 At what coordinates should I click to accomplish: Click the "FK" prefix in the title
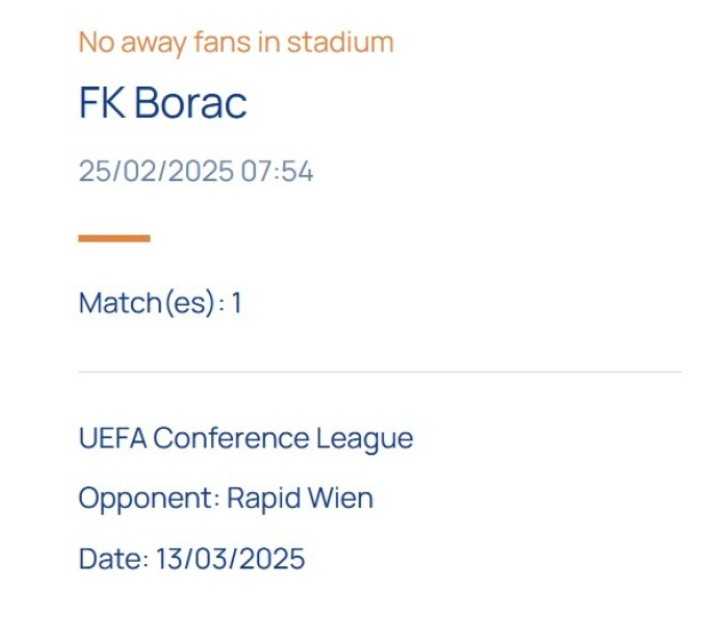pos(102,104)
